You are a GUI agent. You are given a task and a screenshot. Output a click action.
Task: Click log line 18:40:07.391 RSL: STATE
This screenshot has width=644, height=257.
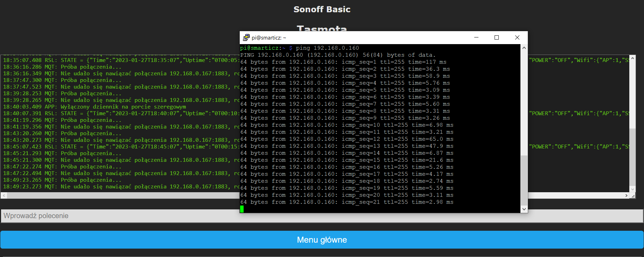[x=121, y=113]
